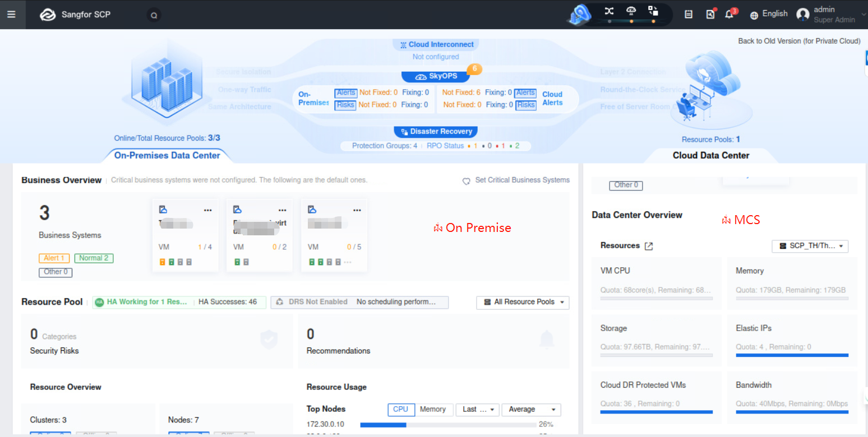Open the more menu on the VM 0/2 card
Viewport: 868px width, 437px height.
(x=282, y=210)
